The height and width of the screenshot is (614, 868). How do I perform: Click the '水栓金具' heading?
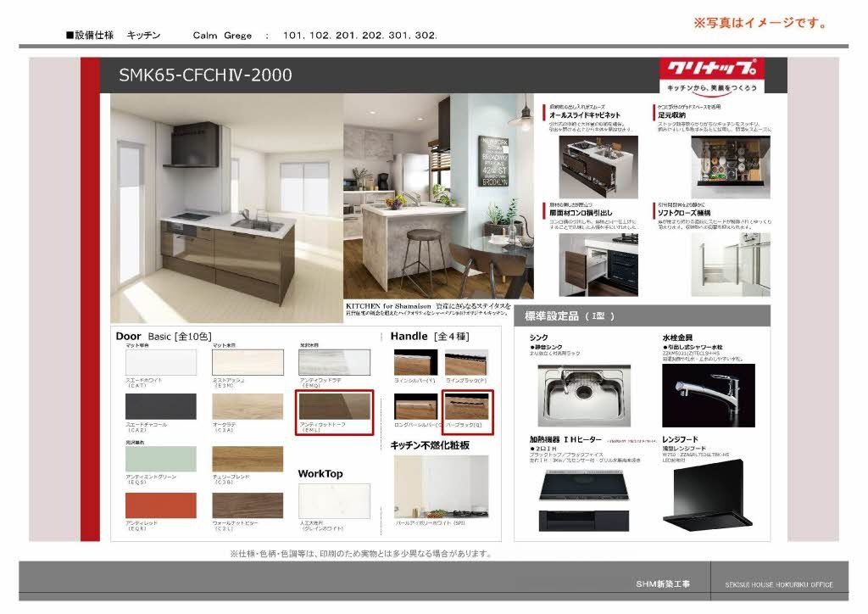(x=677, y=338)
